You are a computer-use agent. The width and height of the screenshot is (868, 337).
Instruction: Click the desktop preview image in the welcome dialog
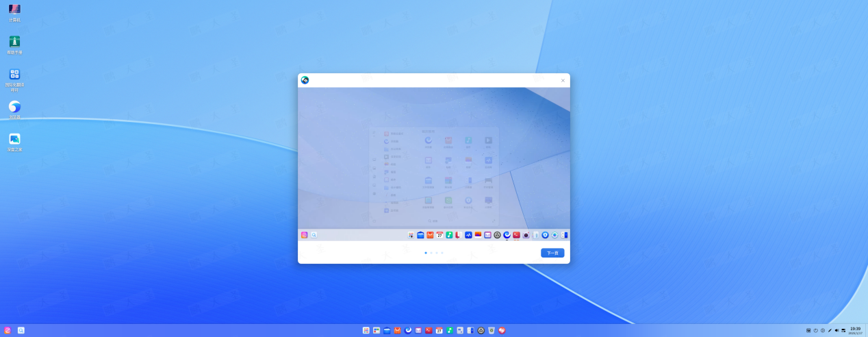434,164
